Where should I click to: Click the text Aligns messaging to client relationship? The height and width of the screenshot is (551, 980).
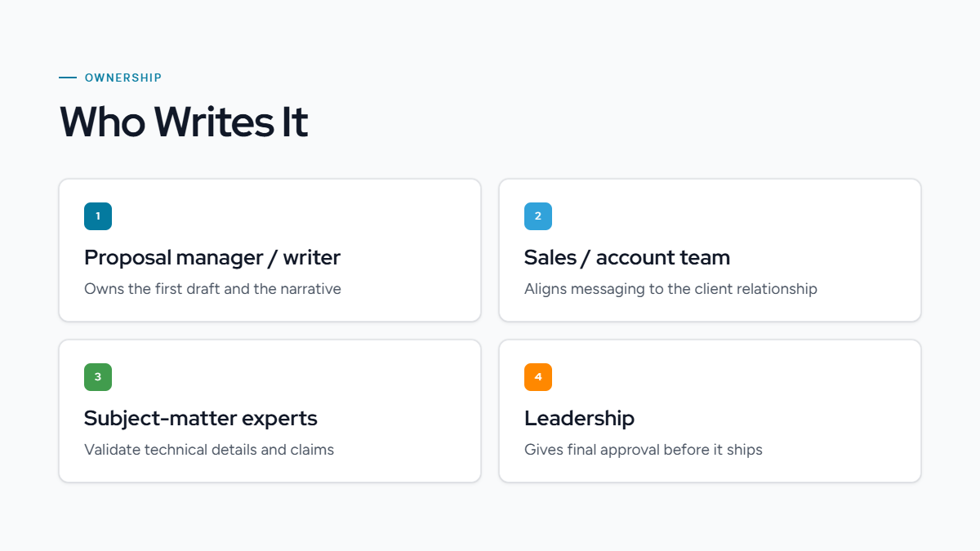click(670, 289)
